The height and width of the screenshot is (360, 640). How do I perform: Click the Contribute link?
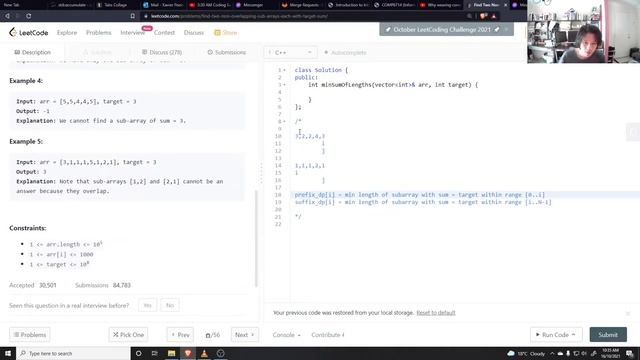(x=328, y=335)
